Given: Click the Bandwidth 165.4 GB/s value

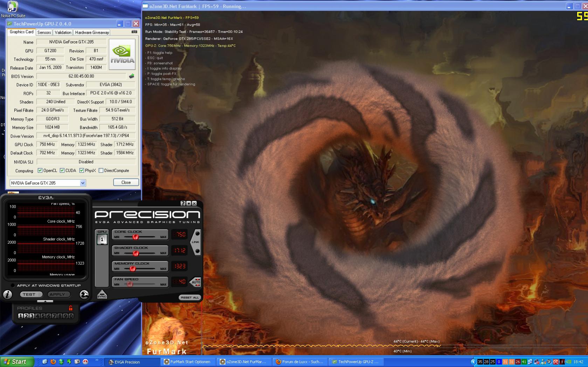Looking at the screenshot, I should 117,127.
